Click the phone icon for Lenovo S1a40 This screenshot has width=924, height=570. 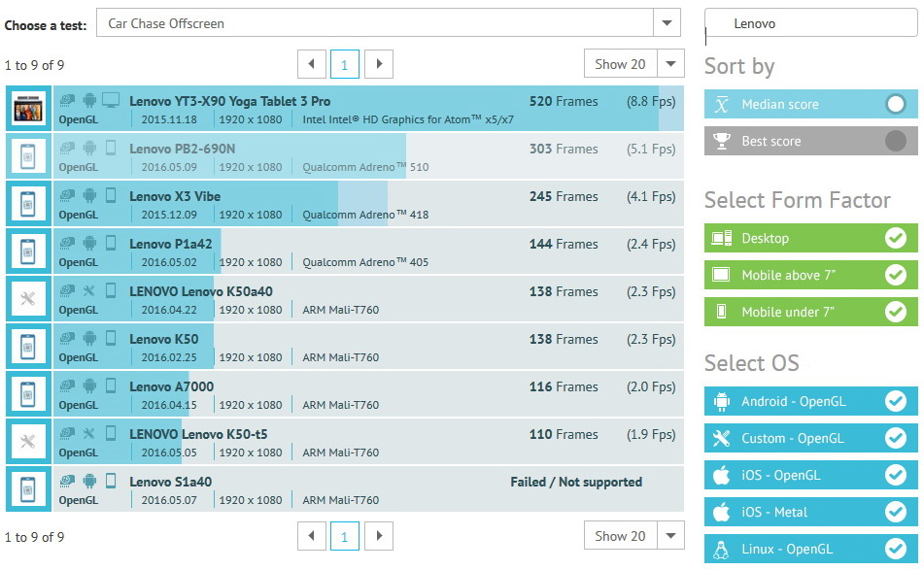tap(28, 490)
